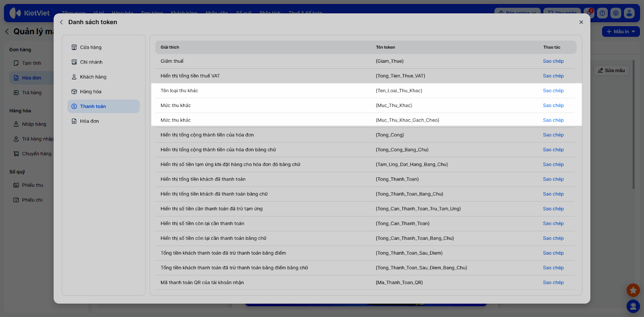Select Trả hàng nhập icon in sidebar

click(x=16, y=139)
